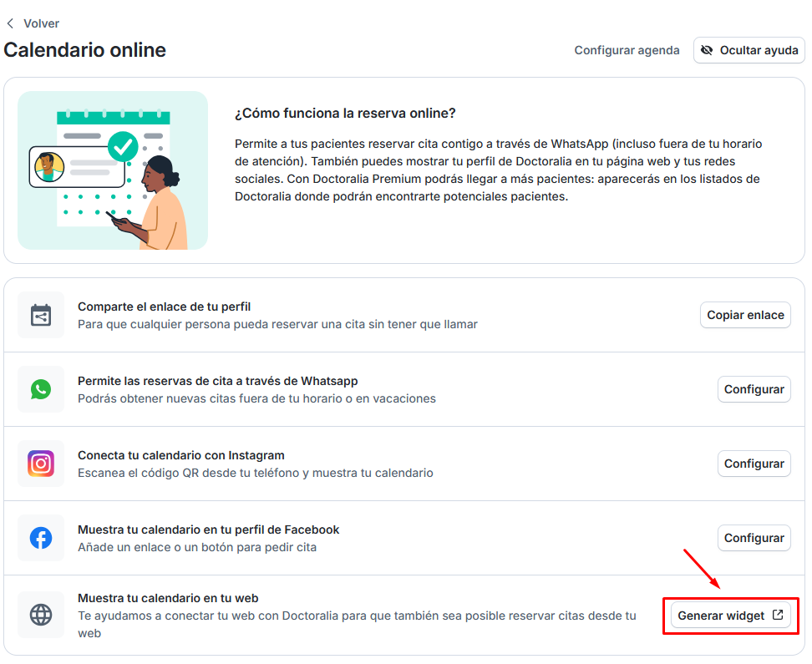Viewport: 812px width, 664px height.
Task: Configure the Facebook profile calendar
Action: tap(754, 538)
